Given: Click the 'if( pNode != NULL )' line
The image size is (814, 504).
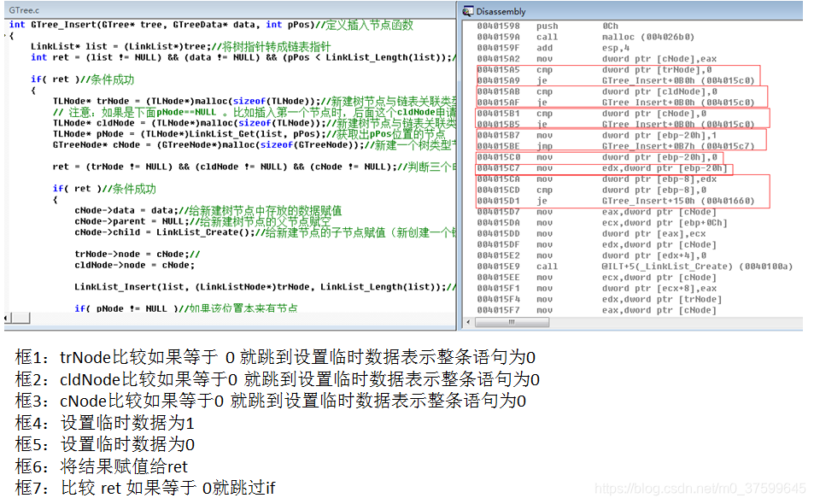Looking at the screenshot, I should [x=186, y=308].
